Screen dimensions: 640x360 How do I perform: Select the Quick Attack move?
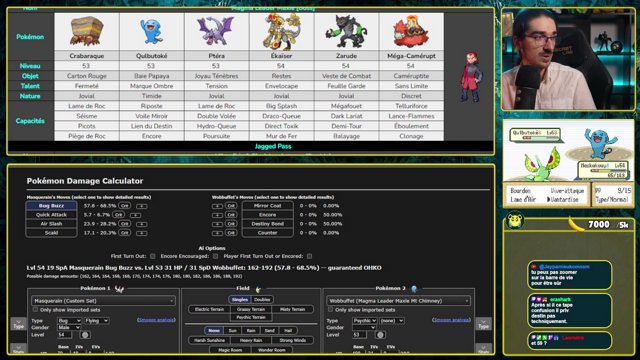click(x=51, y=215)
